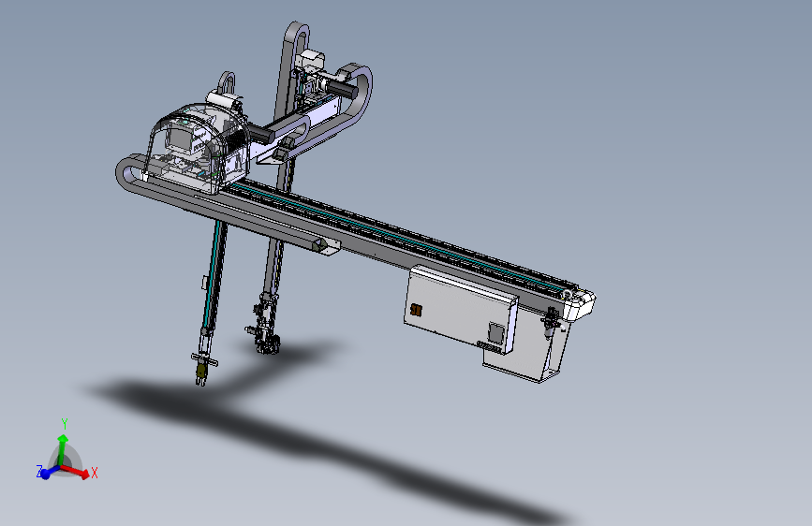The height and width of the screenshot is (526, 812).
Task: Click the blue Z axis of the orientation triad
Action: point(48,472)
